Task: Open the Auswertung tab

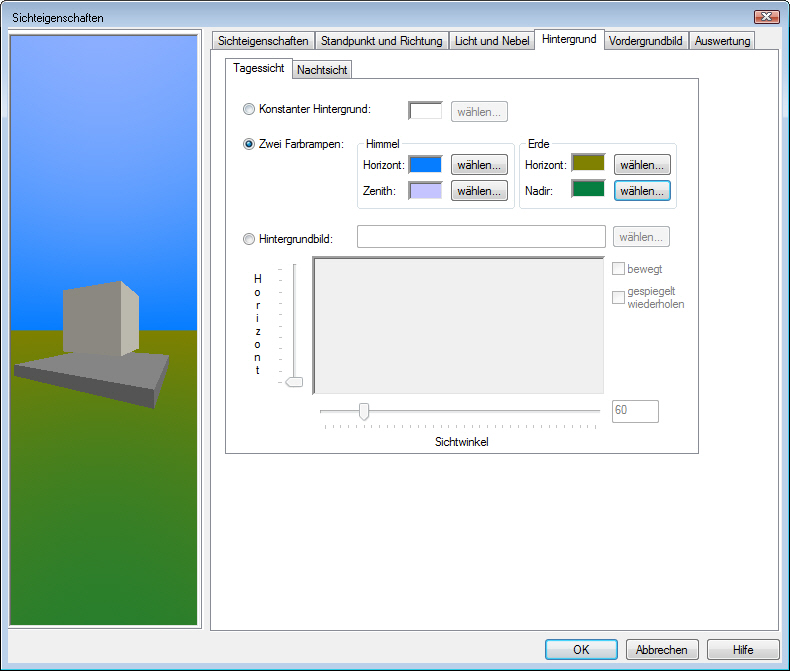Action: pos(722,41)
